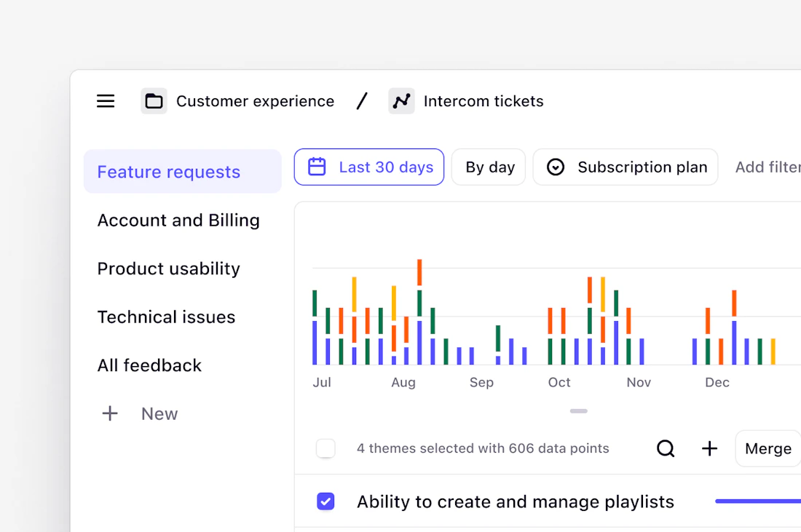801x532 pixels.
Task: Click the plus icon beside Merge
Action: [709, 448]
